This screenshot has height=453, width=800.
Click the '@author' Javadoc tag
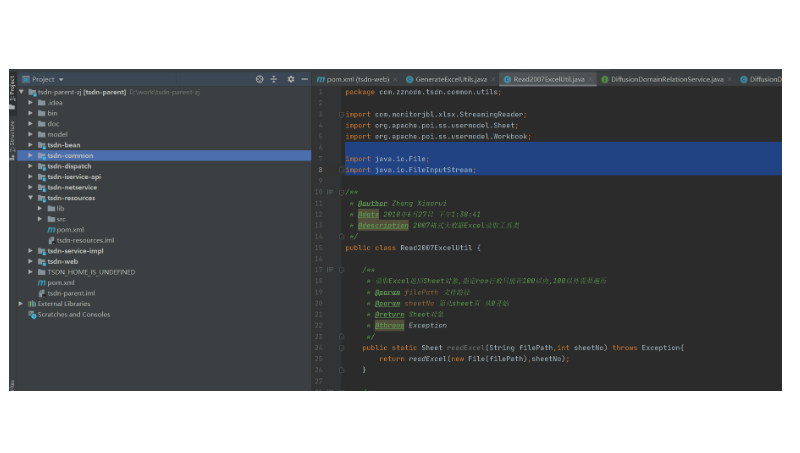tap(372, 204)
